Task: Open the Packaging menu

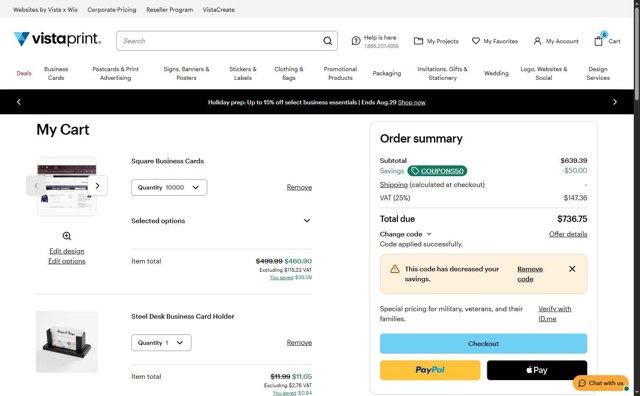Action: pos(387,73)
